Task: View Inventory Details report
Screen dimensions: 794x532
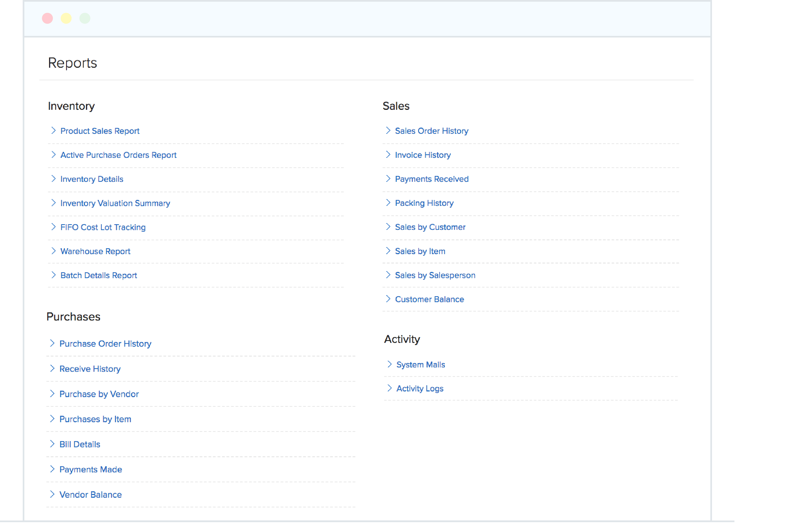Action: tap(92, 179)
